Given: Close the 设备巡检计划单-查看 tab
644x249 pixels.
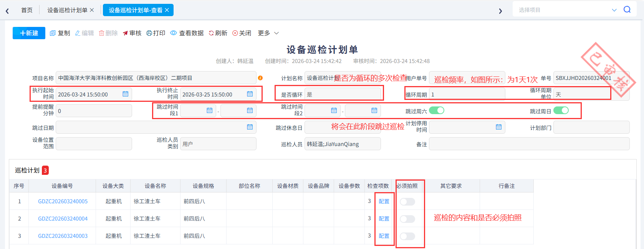Looking at the screenshot, I should click(x=167, y=10).
